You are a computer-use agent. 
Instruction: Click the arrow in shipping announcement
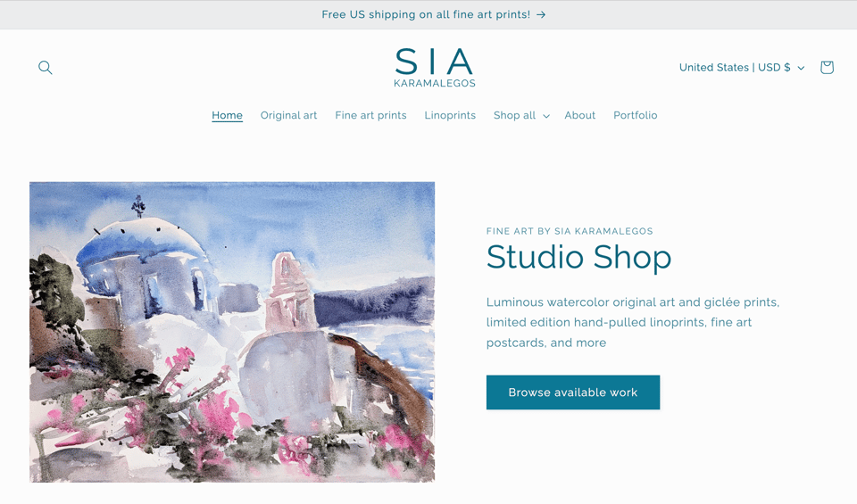[541, 15]
